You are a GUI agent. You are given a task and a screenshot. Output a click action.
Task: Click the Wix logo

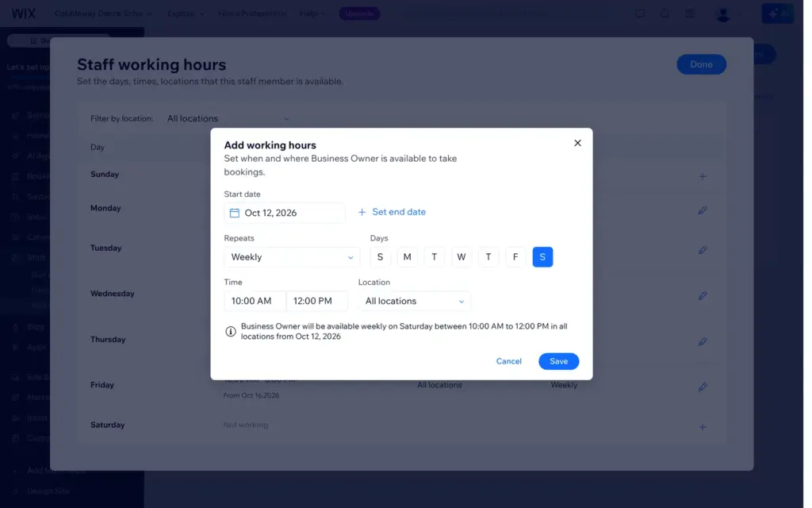23,13
